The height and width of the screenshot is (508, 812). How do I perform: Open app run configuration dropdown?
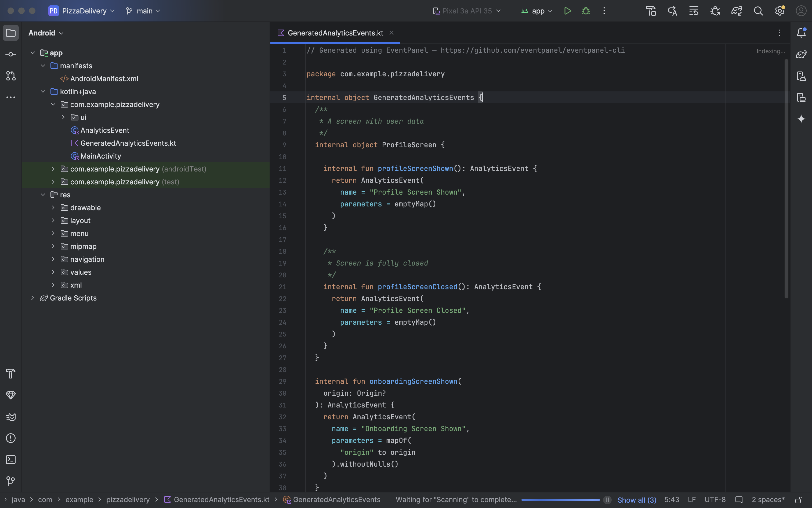[x=536, y=11]
